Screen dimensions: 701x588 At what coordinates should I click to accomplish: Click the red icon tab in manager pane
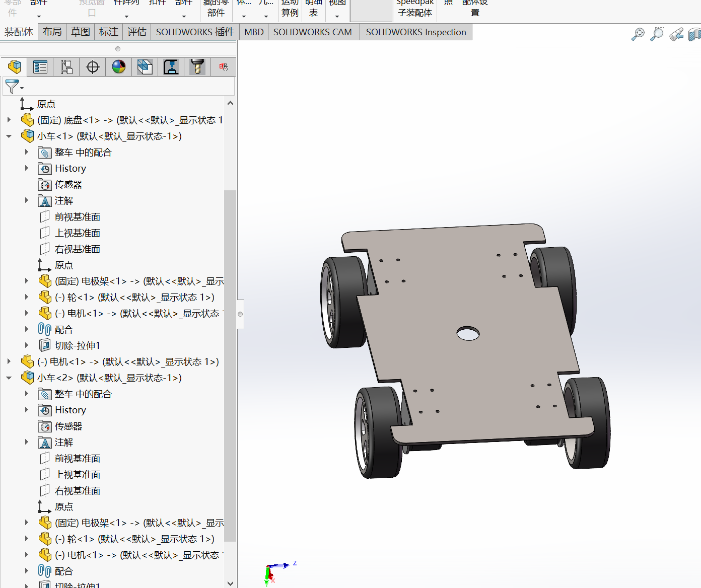(223, 67)
